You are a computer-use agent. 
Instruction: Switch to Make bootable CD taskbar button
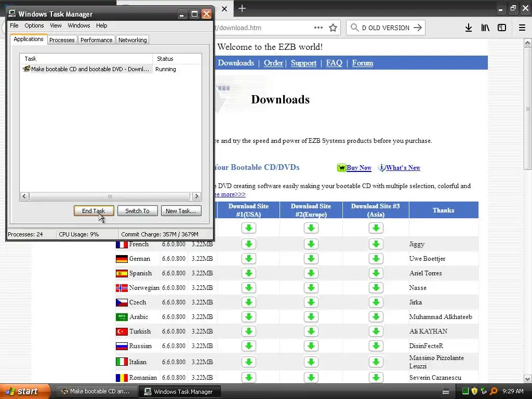[x=96, y=391]
